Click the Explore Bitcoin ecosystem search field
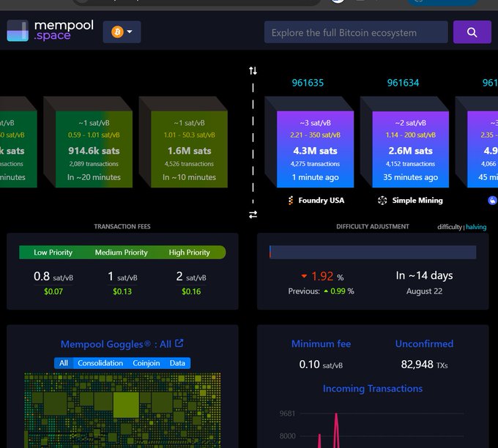 click(x=356, y=32)
